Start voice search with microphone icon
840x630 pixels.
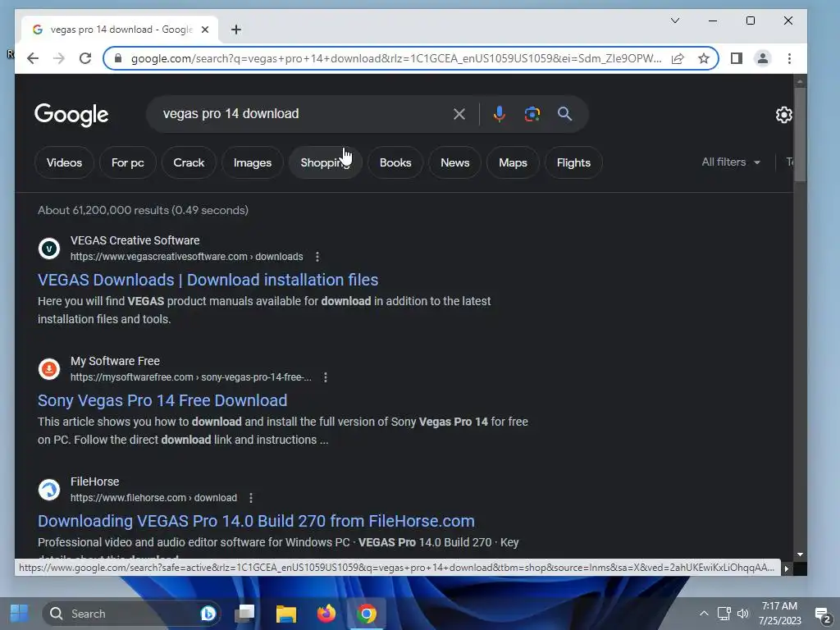[500, 114]
